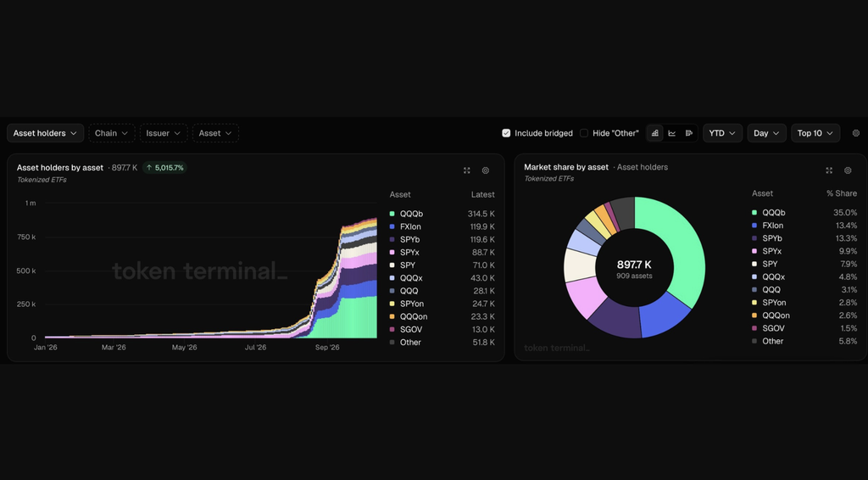Click the Sep '26 axis label
The height and width of the screenshot is (480, 868).
tap(327, 348)
